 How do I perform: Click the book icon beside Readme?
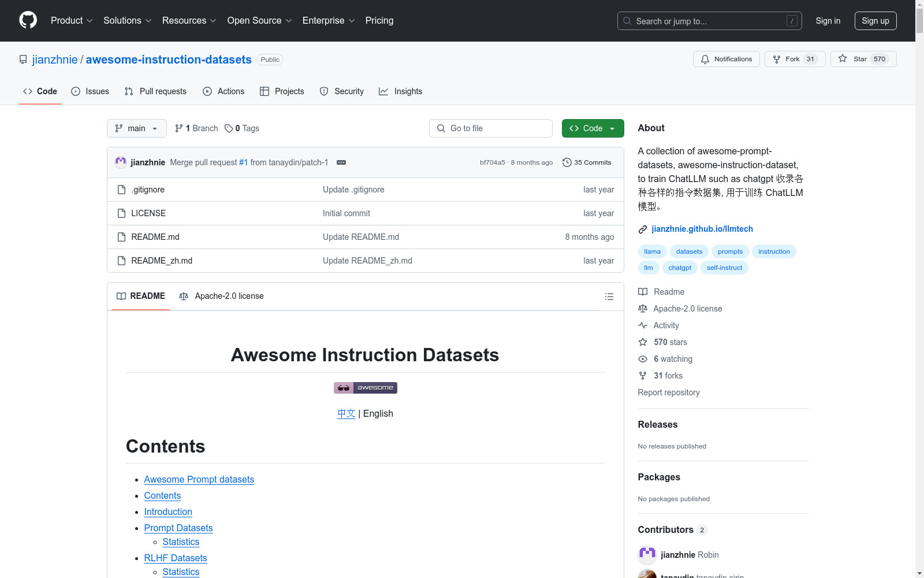(643, 292)
